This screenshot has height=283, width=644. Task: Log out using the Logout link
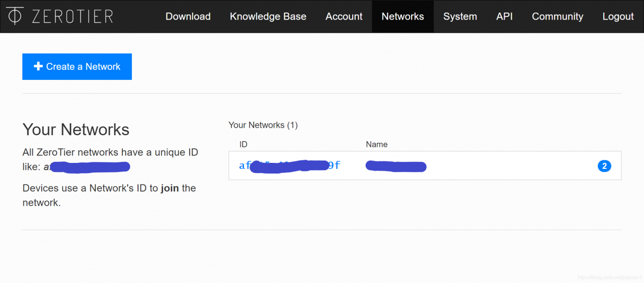618,17
